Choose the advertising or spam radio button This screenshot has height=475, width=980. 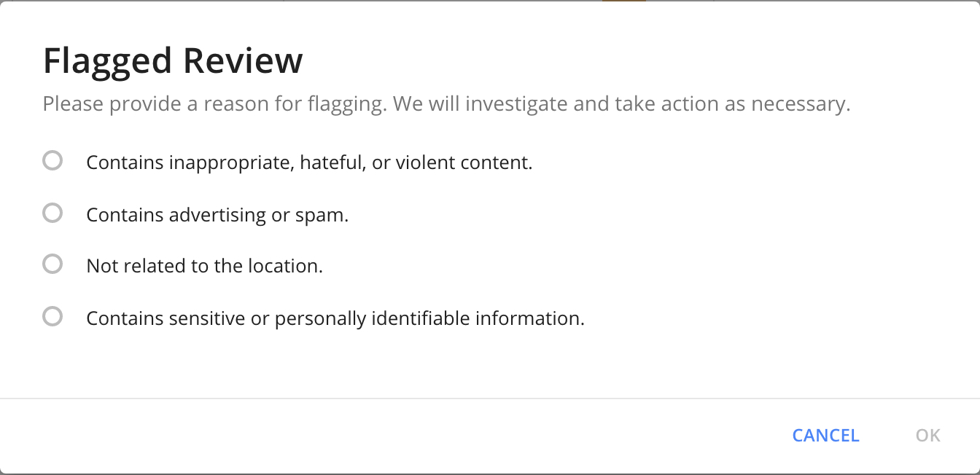(52, 213)
